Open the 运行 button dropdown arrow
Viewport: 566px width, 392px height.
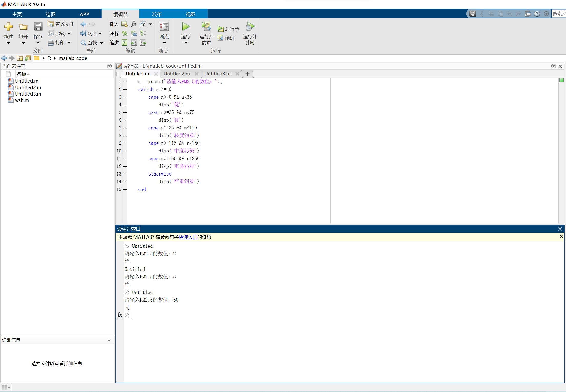click(185, 43)
